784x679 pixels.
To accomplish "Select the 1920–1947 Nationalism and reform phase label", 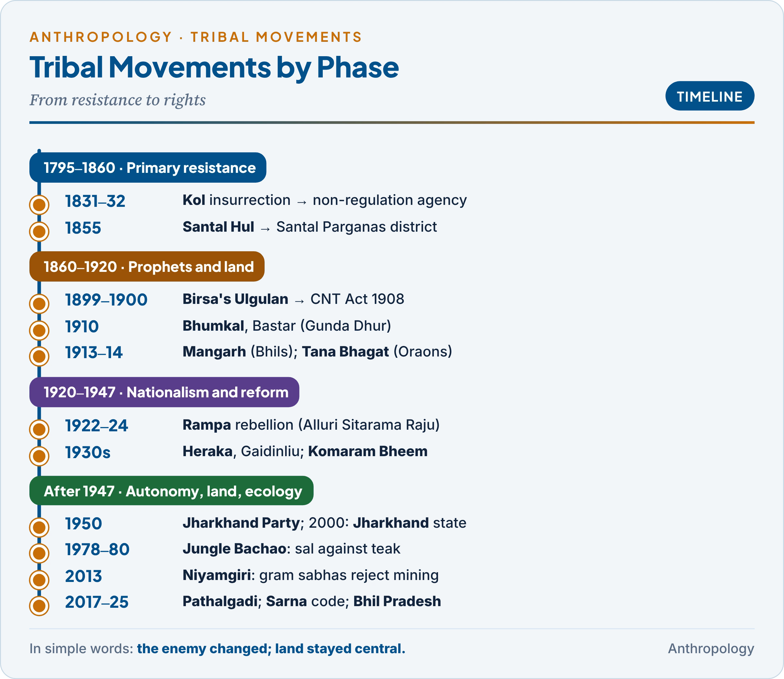I will point(164,392).
